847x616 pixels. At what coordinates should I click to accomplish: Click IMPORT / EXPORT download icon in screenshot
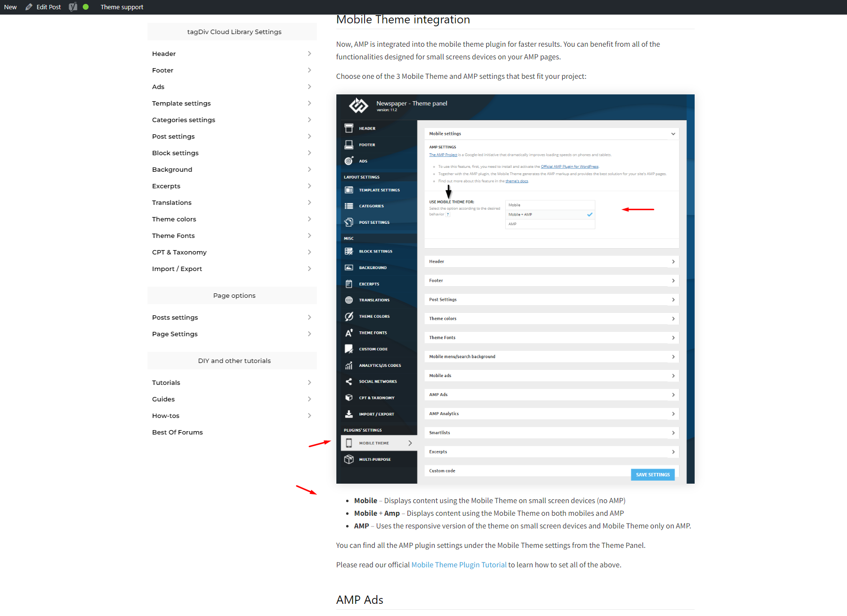point(349,414)
